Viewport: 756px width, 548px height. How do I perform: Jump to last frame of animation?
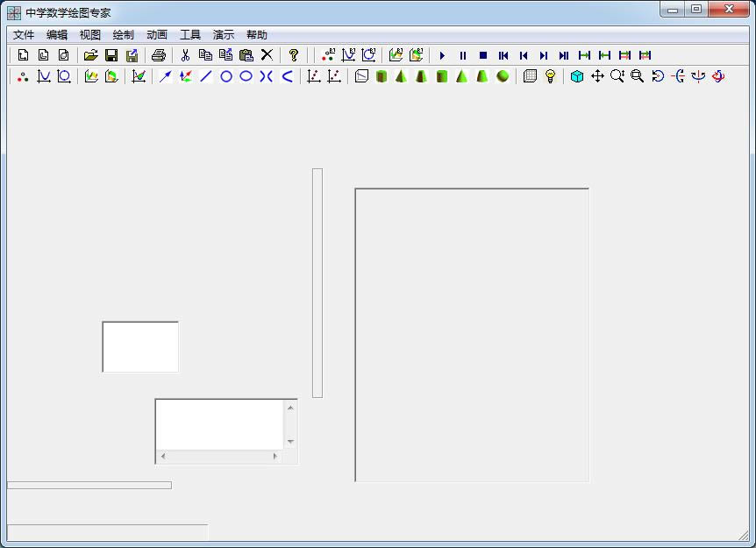(x=564, y=55)
